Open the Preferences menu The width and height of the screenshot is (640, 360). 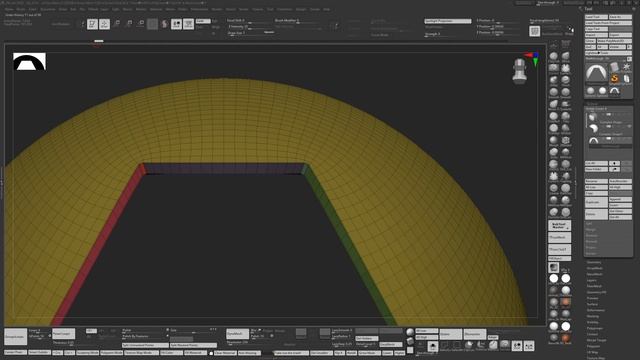(x=199, y=9)
